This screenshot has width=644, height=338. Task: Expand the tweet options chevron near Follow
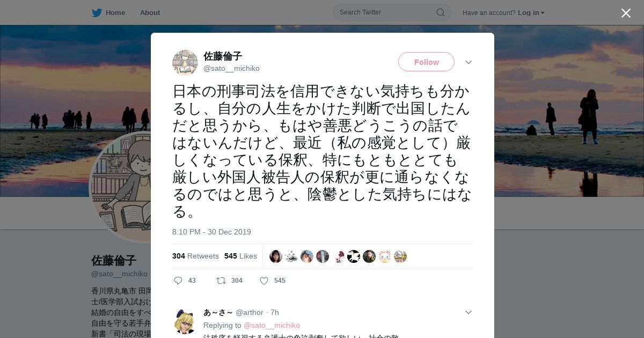[x=469, y=62]
